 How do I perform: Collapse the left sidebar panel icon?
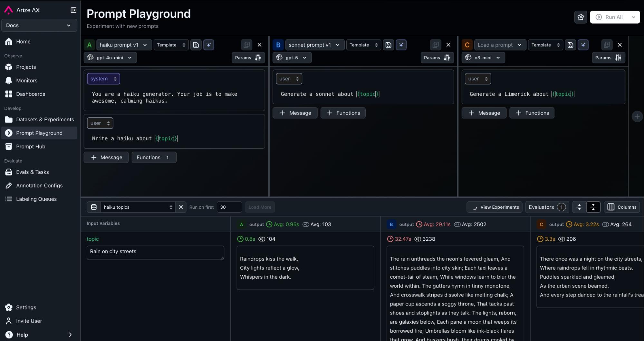pyautogui.click(x=73, y=10)
